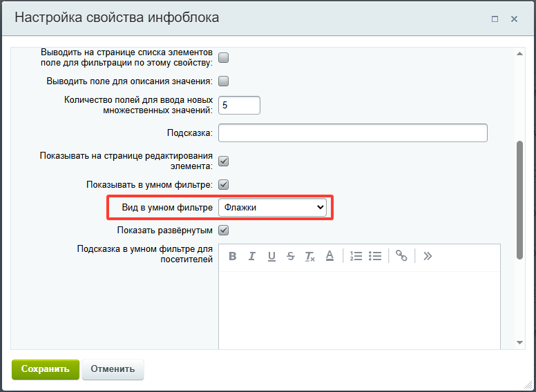The width and height of the screenshot is (536, 392).
Task: Click the scrollbar up arrow
Action: coord(519,54)
